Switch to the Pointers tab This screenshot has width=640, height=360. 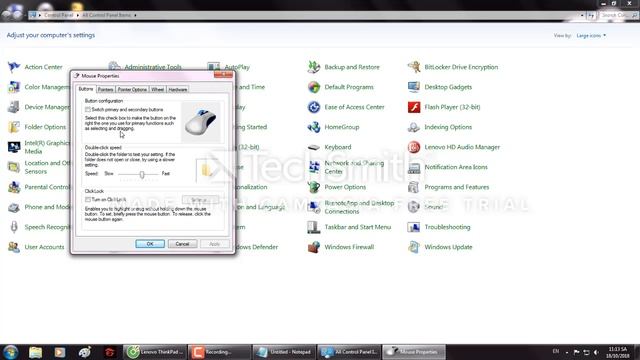[x=105, y=89]
